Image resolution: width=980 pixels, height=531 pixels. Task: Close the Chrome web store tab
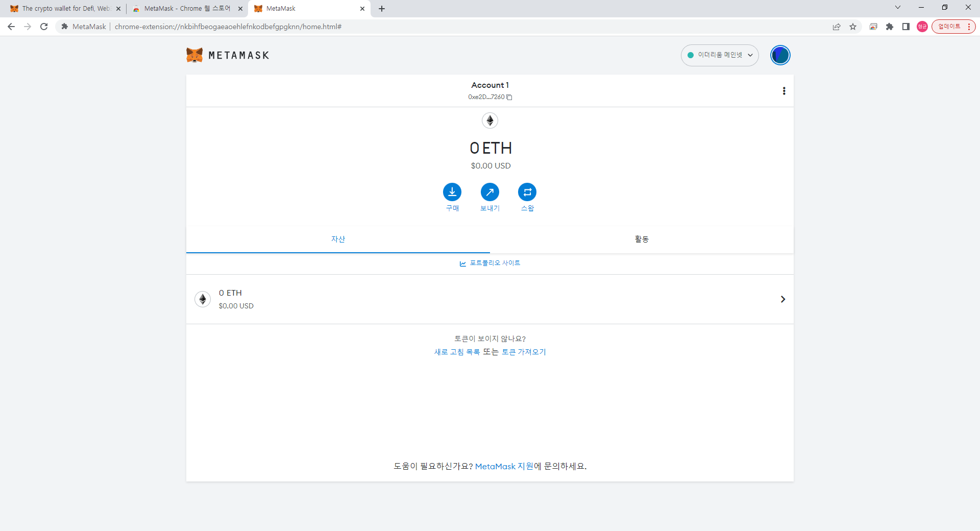(x=240, y=9)
